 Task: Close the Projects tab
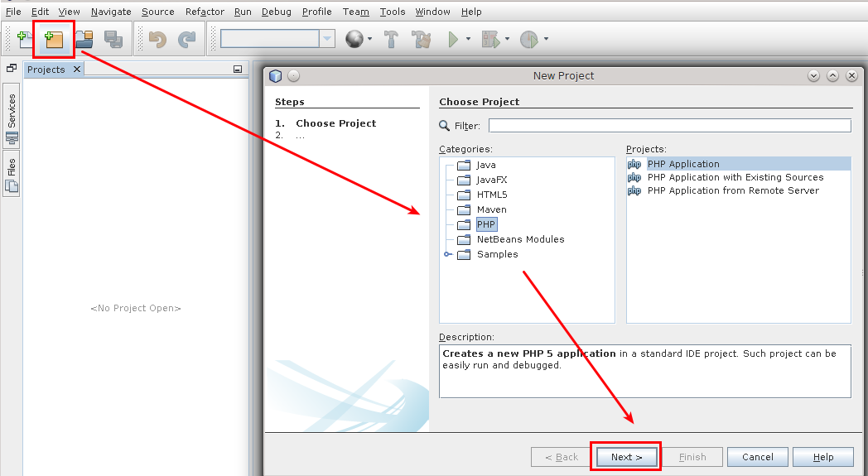[x=77, y=70]
